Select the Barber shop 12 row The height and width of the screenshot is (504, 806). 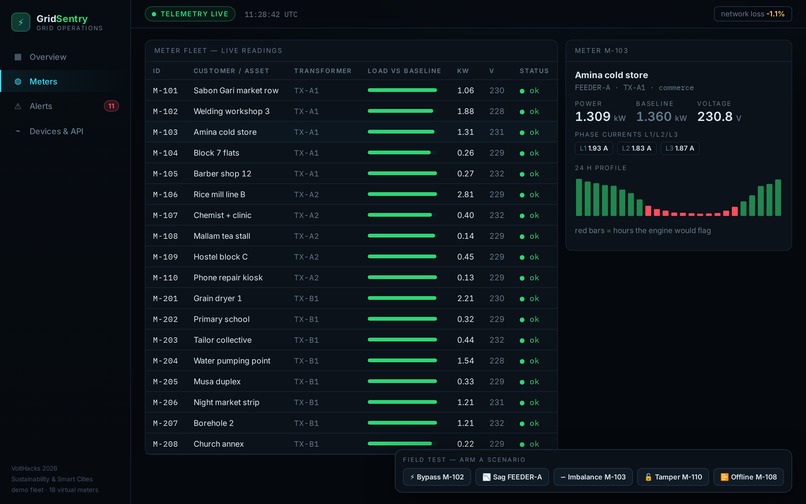351,174
